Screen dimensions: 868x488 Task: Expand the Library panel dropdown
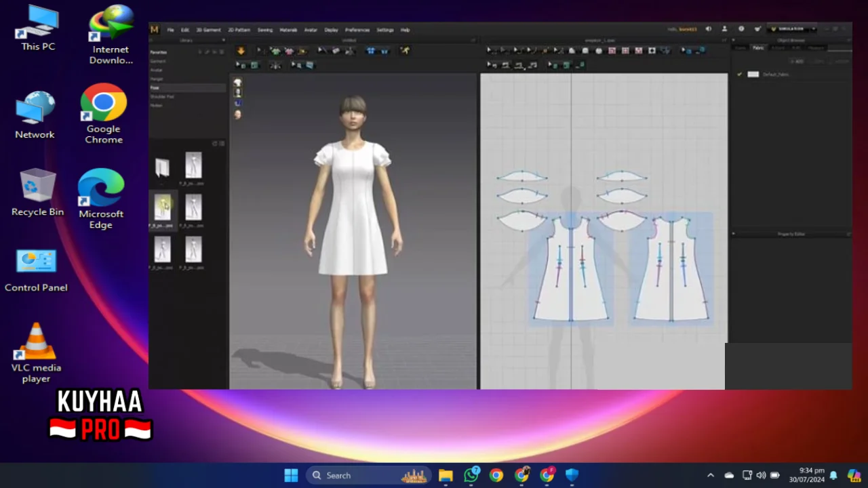click(223, 40)
